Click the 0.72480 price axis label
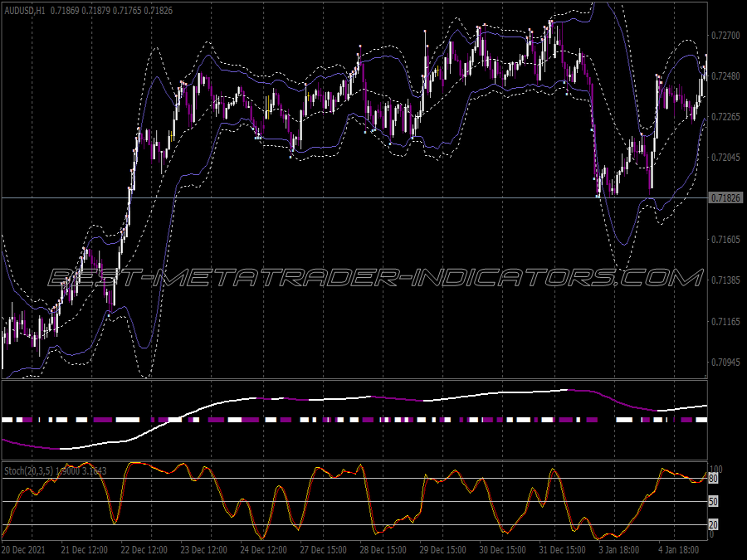The height and width of the screenshot is (560, 747). pyautogui.click(x=726, y=76)
